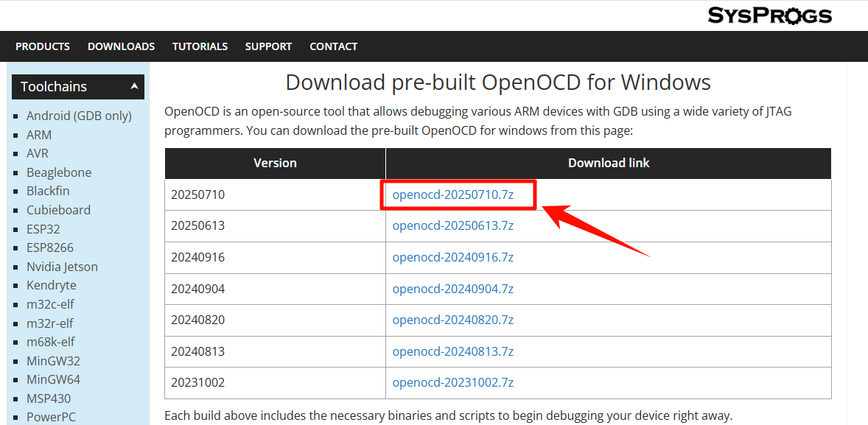Open the AVR toolchain link
This screenshot has width=868, height=425.
coord(38,153)
